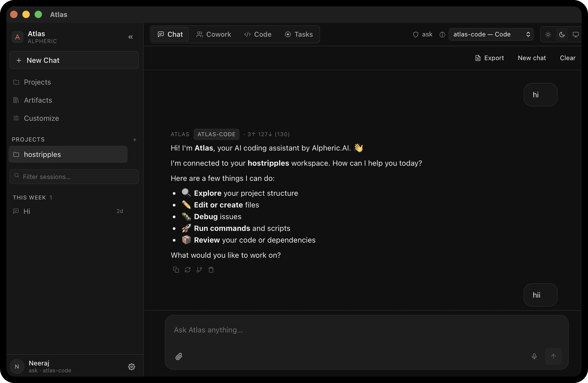
Task: Click the 'ask · atlas-code' status text
Action: click(50, 370)
